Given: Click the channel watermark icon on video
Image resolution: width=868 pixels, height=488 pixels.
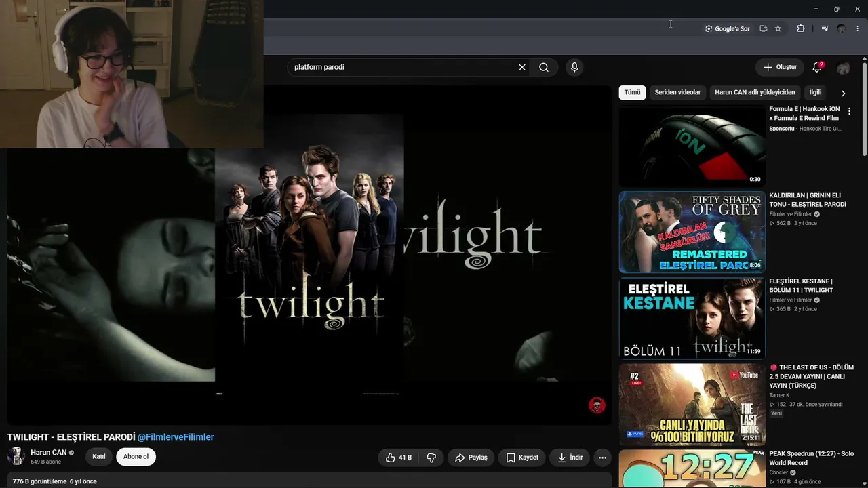Looking at the screenshot, I should click(597, 405).
